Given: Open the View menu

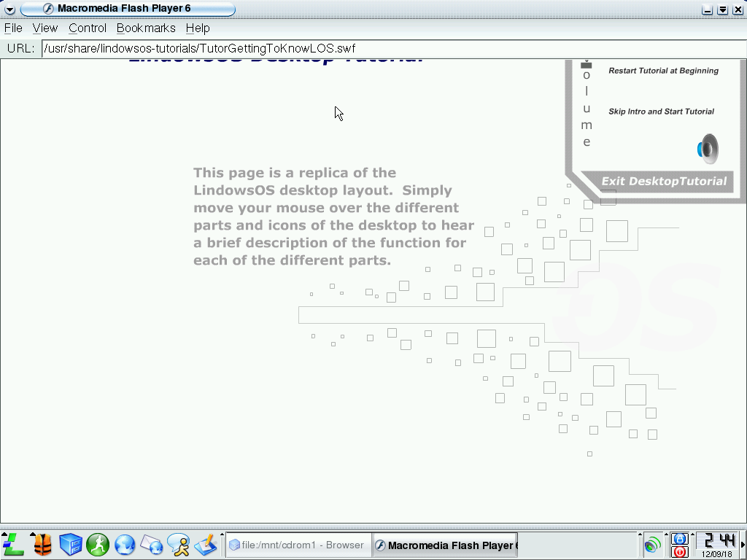Looking at the screenshot, I should coord(45,28).
